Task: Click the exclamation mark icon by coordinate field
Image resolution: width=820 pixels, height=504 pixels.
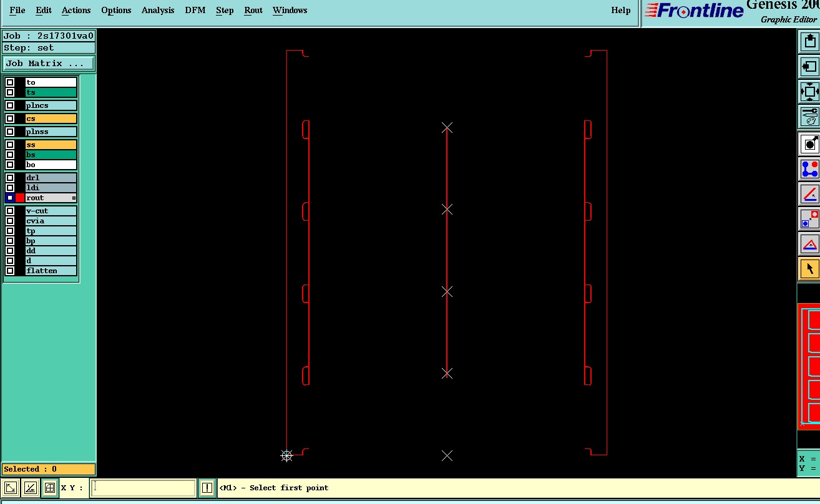Action: [207, 488]
